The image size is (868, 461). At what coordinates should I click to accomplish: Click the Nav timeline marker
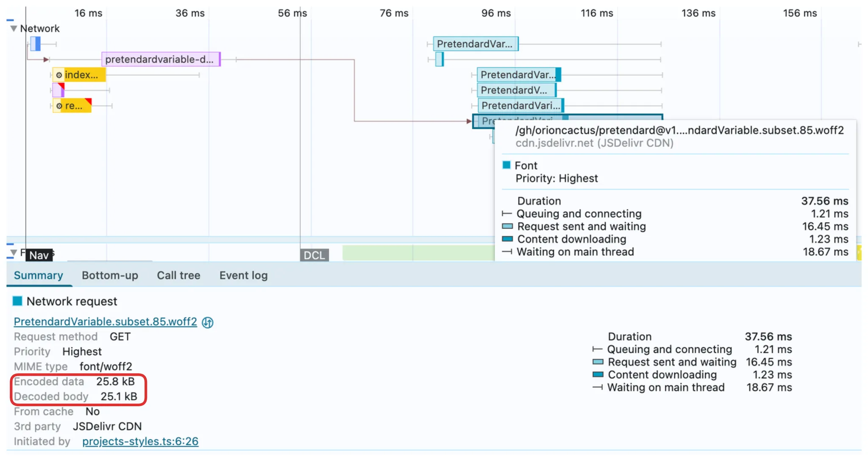point(39,255)
